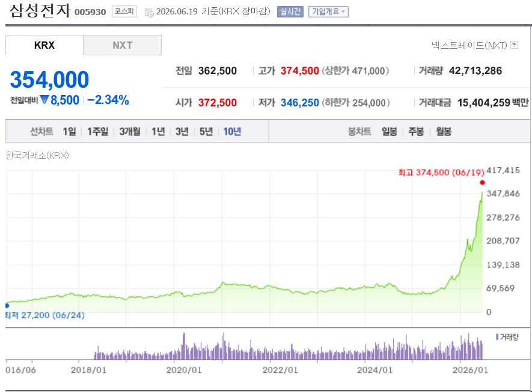Click the 넥스트레이드(NXT) link

[x=469, y=45]
